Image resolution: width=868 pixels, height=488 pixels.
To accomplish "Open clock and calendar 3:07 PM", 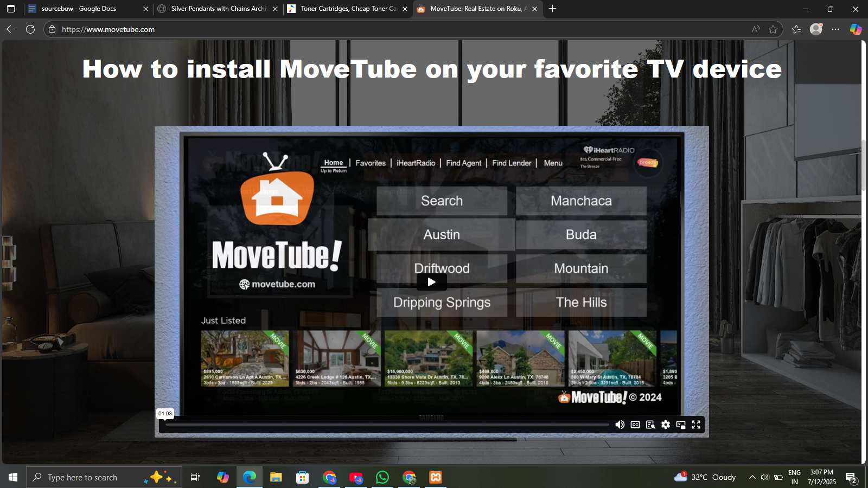I will coord(822,477).
